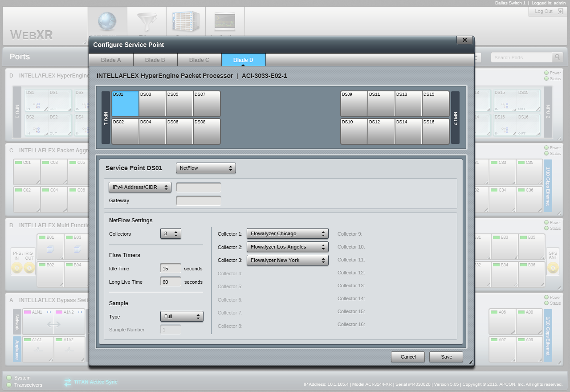This screenshot has width=570, height=392.
Task: Click the IPv4 address input field
Action: 199,187
